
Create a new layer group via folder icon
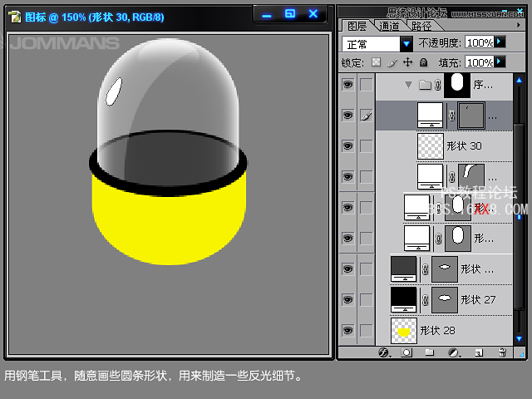tap(430, 352)
